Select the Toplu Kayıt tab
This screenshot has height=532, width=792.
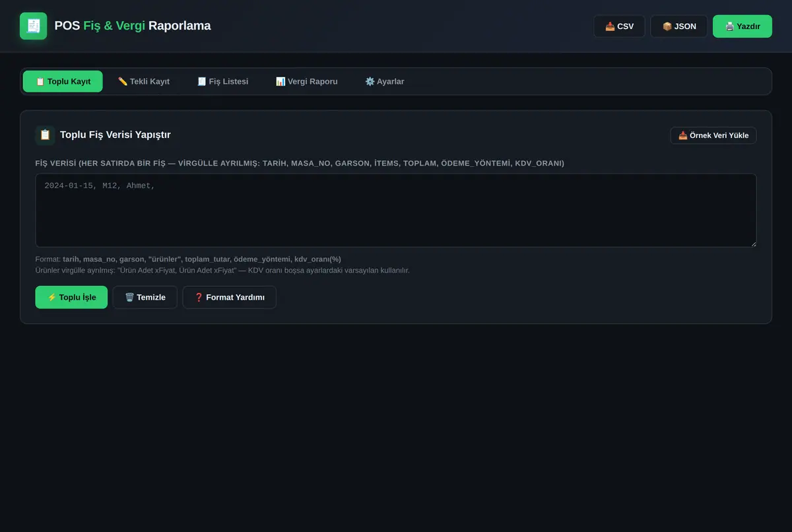pos(63,81)
